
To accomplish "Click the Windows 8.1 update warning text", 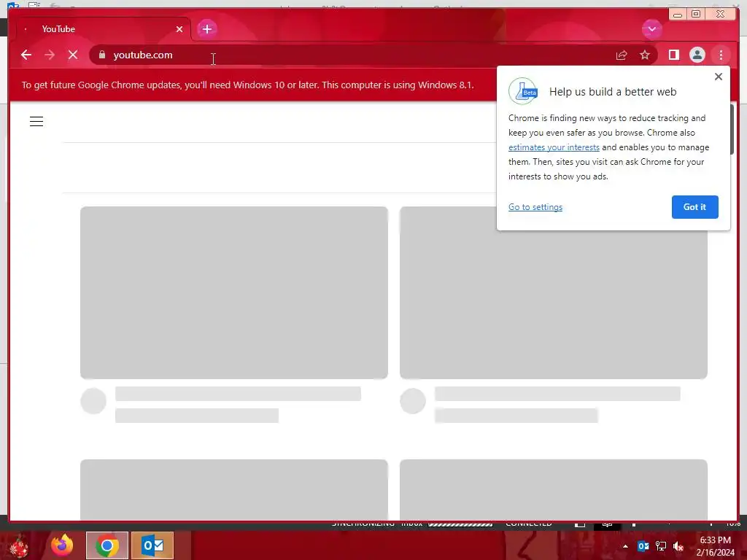I will [248, 85].
